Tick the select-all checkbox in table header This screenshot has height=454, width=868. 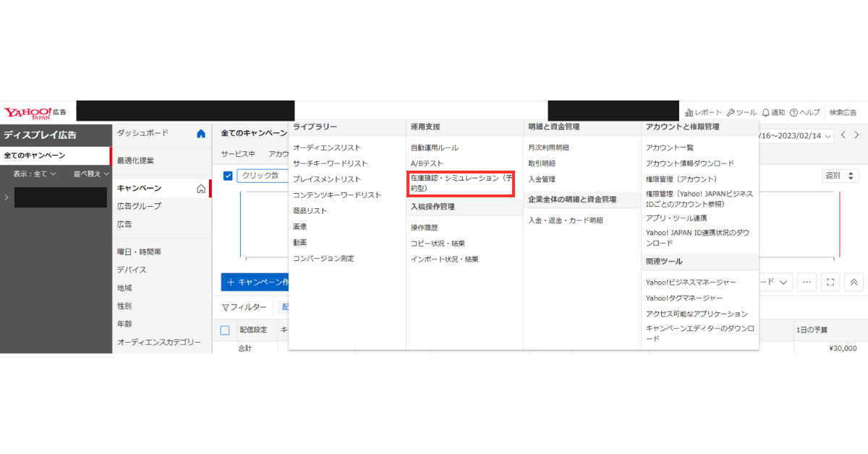coord(224,330)
